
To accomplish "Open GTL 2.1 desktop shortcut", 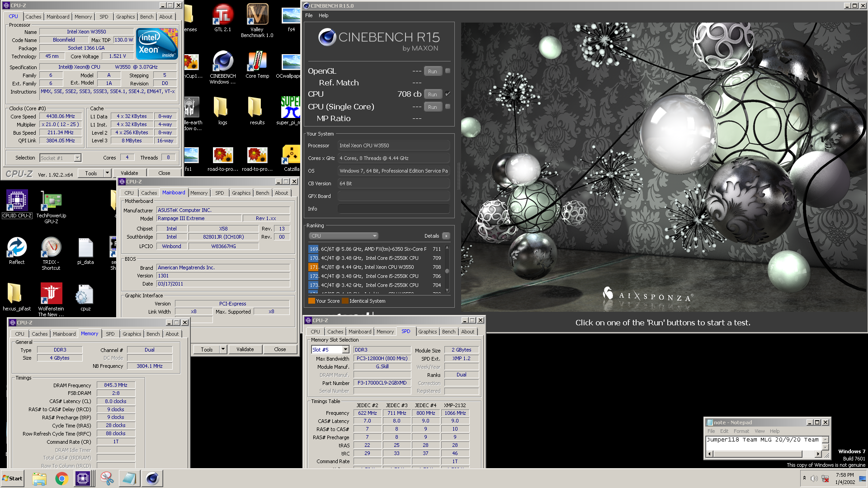I will point(222,18).
